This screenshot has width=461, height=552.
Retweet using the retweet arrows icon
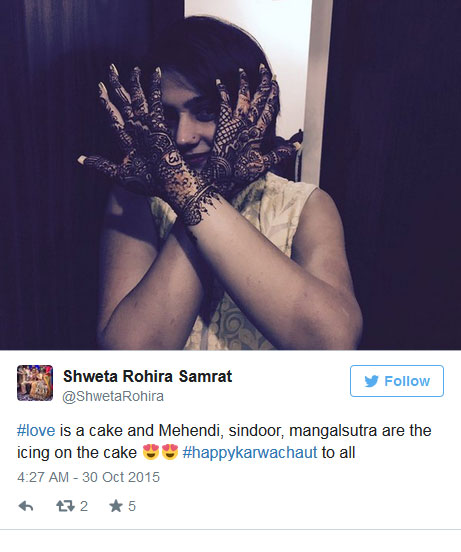pos(65,506)
